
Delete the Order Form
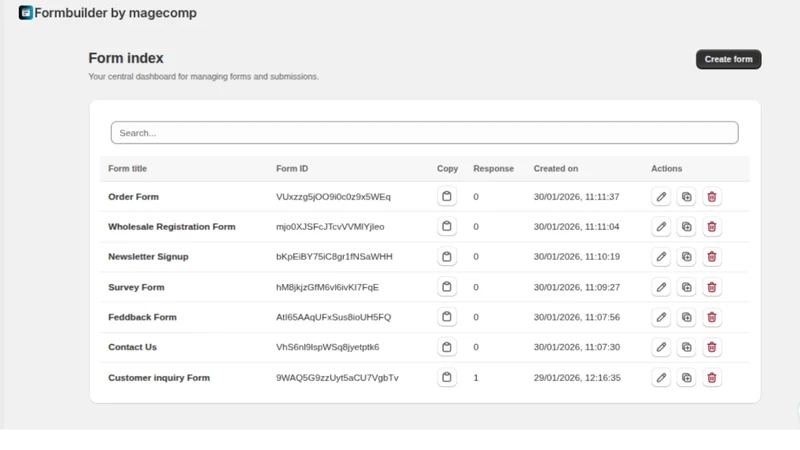pyautogui.click(x=712, y=196)
